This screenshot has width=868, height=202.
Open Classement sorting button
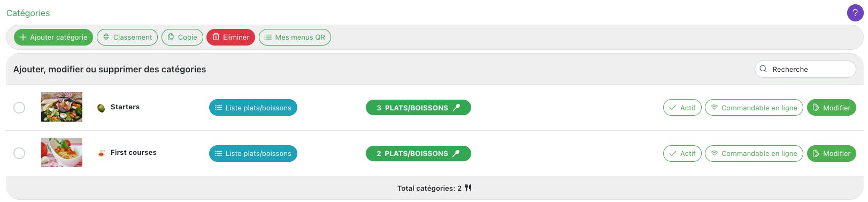[127, 37]
